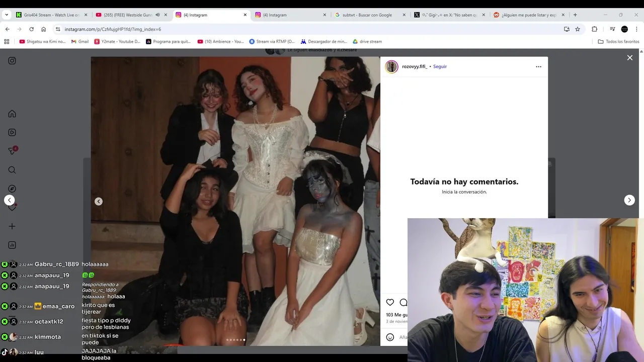Open Chrome media controls icon
The image size is (644, 362).
612,29
